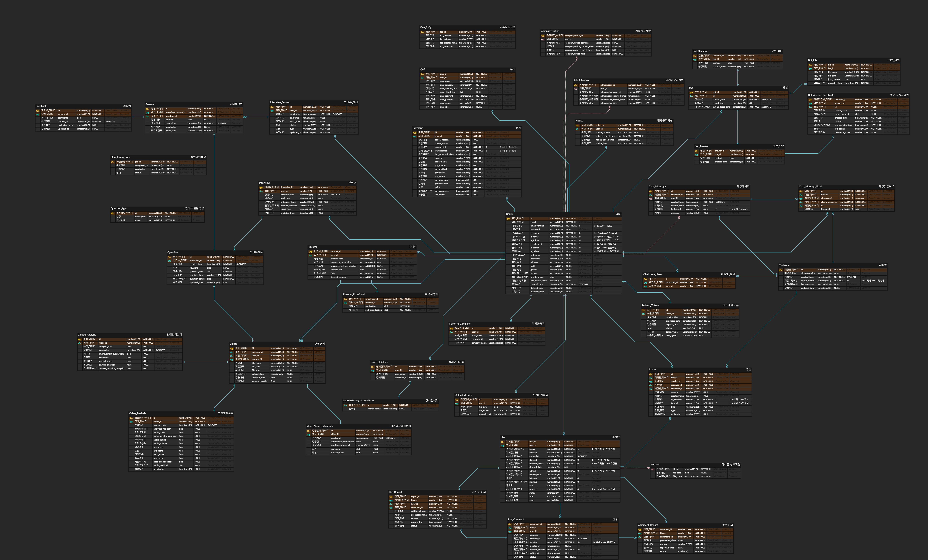Click the foreign key icon for Feedback answer_id
Screen dimensions: 928x560
pyautogui.click(x=38, y=114)
